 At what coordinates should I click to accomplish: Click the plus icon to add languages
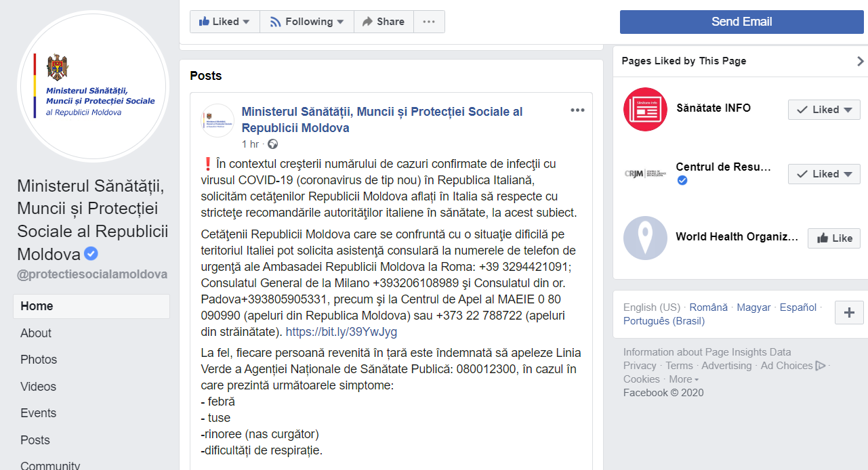tap(849, 313)
